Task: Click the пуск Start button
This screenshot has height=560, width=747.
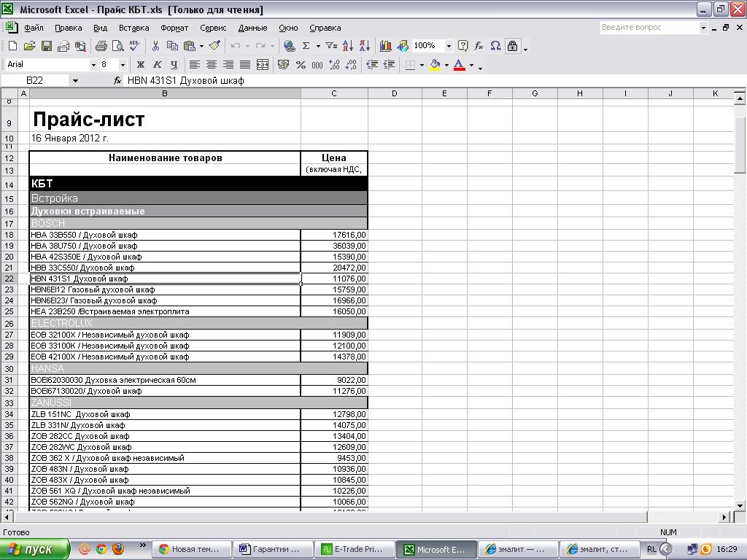Action: pyautogui.click(x=34, y=549)
